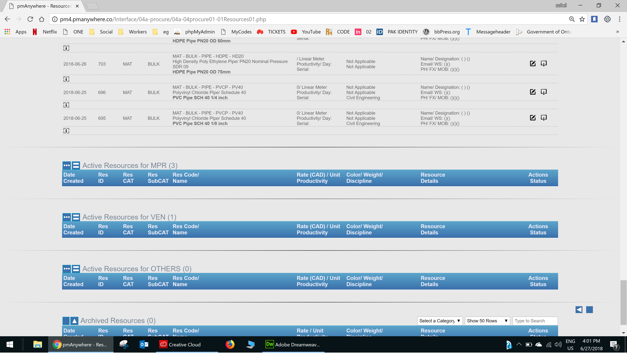This screenshot has height=364, width=627.
Task: Click edit icon for resource 703
Action: [x=532, y=64]
